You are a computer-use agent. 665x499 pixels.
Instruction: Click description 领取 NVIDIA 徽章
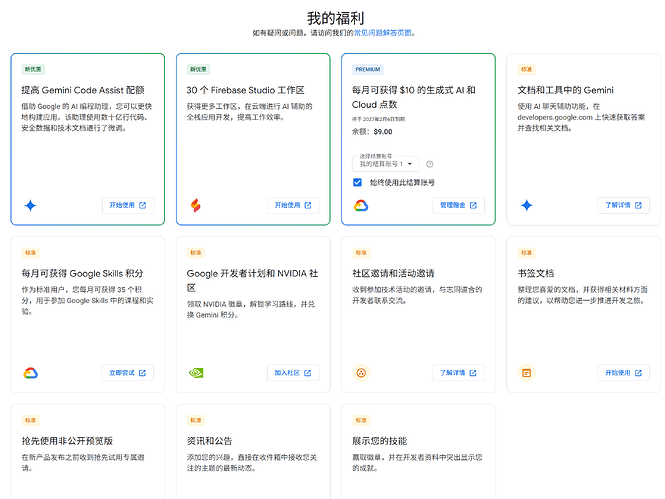(x=251, y=309)
